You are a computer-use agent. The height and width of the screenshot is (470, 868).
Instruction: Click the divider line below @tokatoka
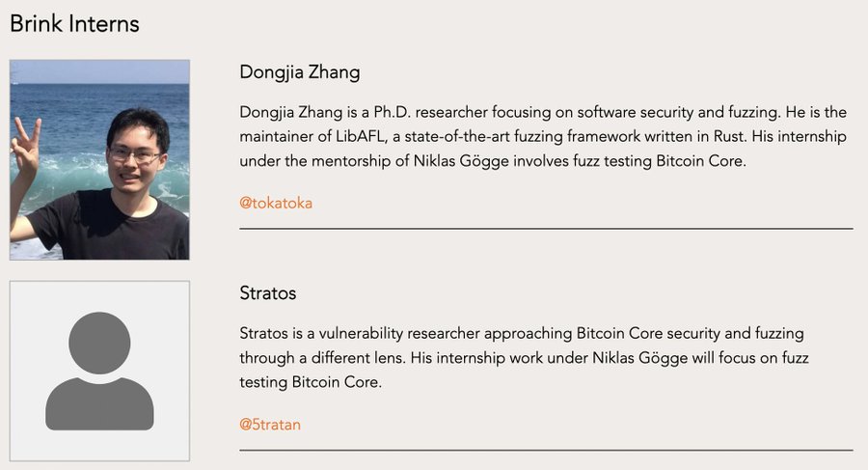pyautogui.click(x=546, y=229)
